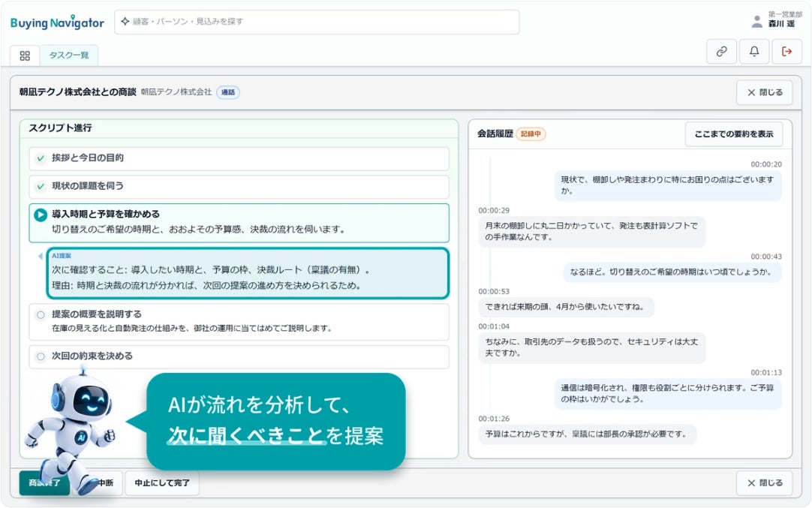The width and height of the screenshot is (812, 508).
Task: Click the message 月末の棚卸しに丸二日かかっていて
Action: coord(592,231)
